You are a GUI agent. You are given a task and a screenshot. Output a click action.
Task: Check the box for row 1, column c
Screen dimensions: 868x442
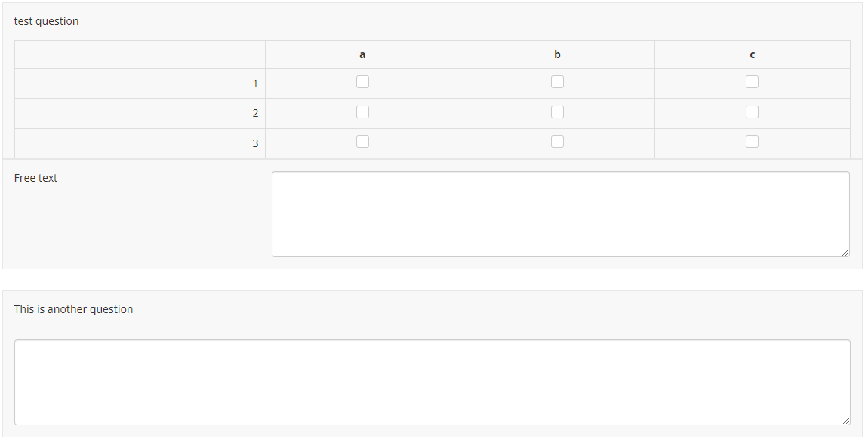tap(752, 82)
